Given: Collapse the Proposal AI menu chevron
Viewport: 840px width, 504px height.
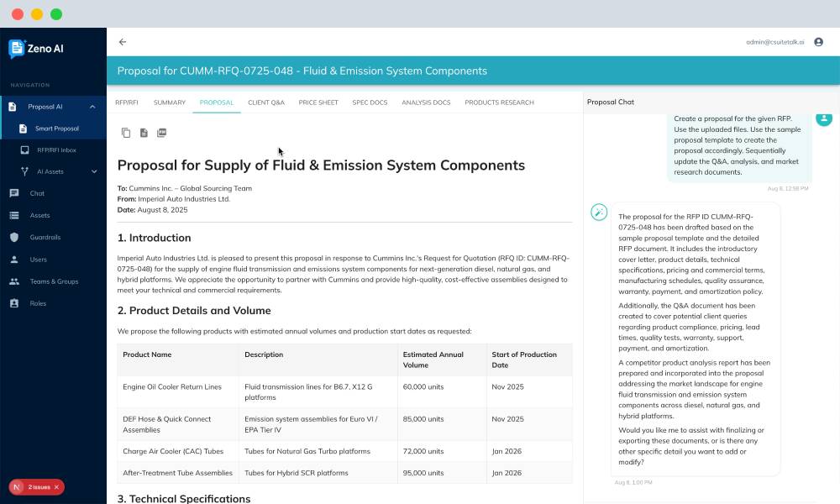Looking at the screenshot, I should (92, 107).
